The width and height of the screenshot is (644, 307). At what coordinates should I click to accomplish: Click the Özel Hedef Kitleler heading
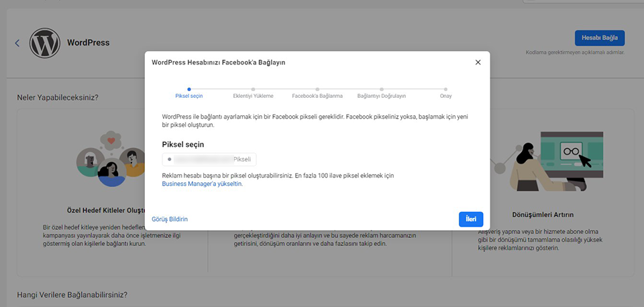pyautogui.click(x=106, y=210)
